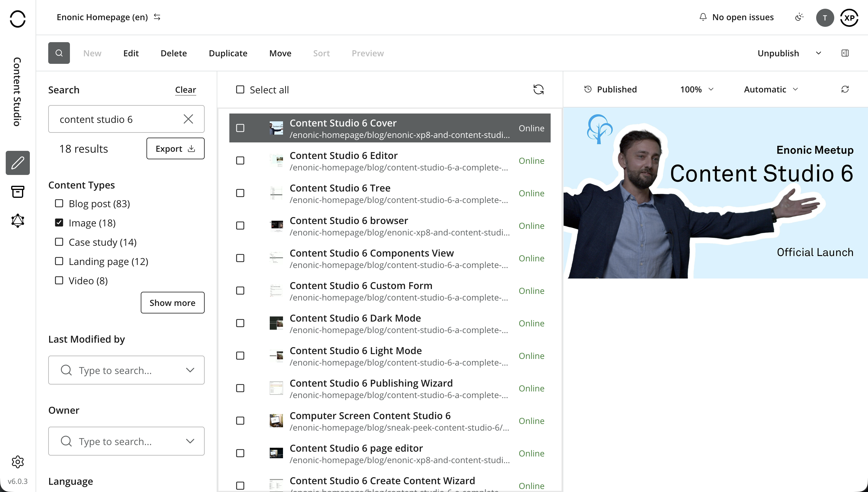Tick the Case study (14) filter
868x492 pixels.
tap(59, 242)
